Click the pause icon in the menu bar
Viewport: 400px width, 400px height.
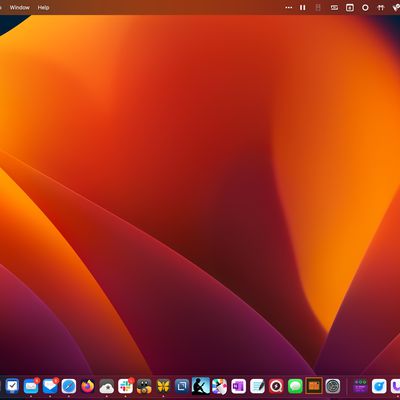click(x=303, y=7)
